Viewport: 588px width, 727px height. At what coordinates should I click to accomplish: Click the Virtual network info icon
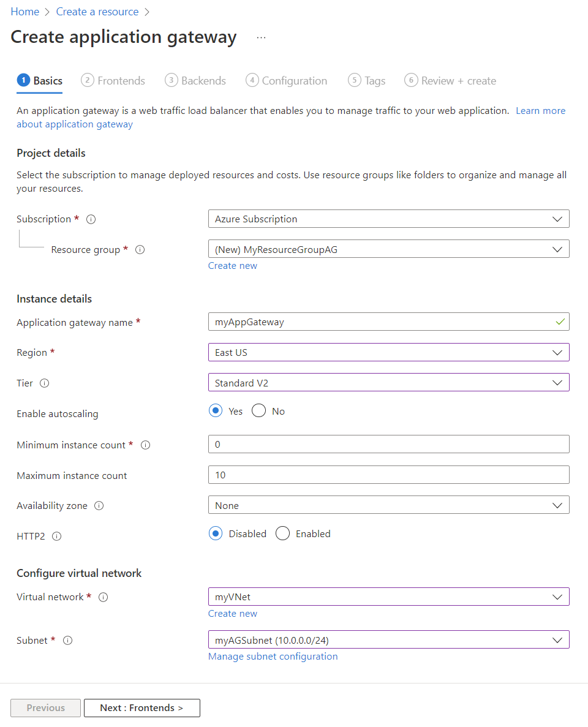tap(103, 597)
